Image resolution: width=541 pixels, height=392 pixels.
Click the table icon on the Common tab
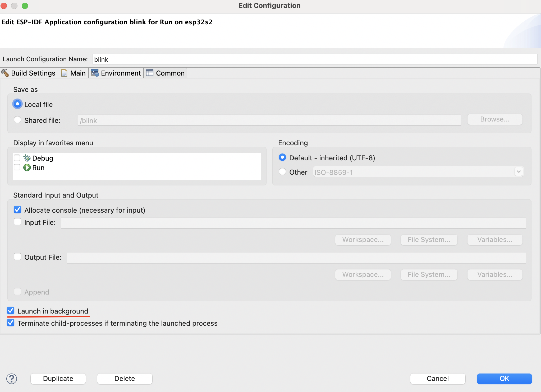pyautogui.click(x=150, y=73)
